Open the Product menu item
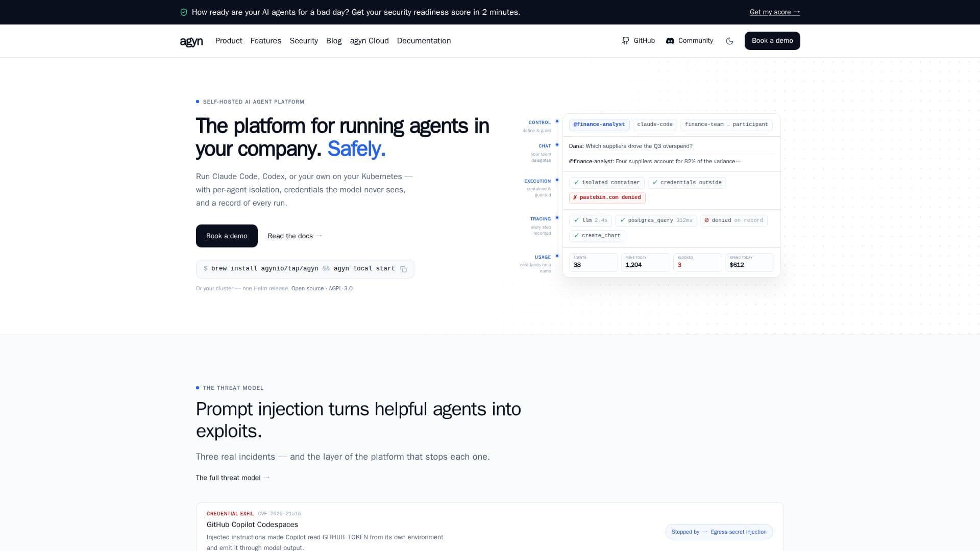 click(x=229, y=41)
